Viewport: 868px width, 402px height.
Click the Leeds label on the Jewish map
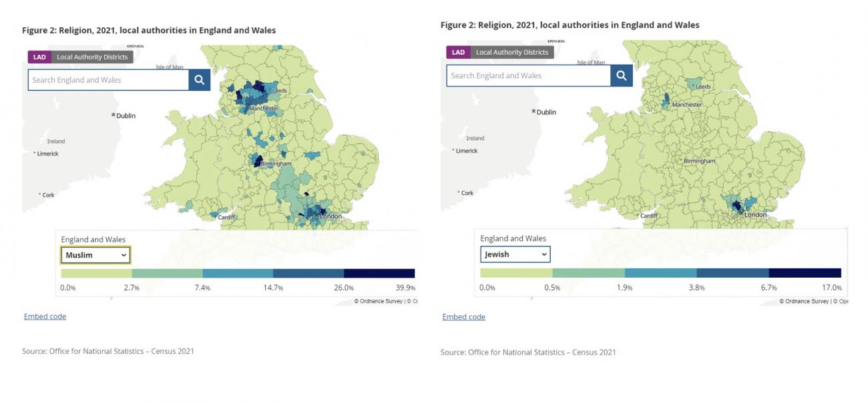pos(704,87)
